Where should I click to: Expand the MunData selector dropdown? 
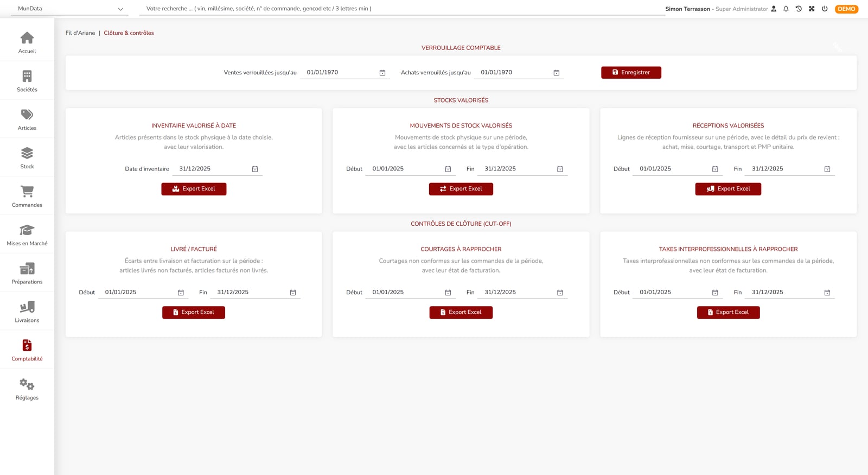pos(69,9)
